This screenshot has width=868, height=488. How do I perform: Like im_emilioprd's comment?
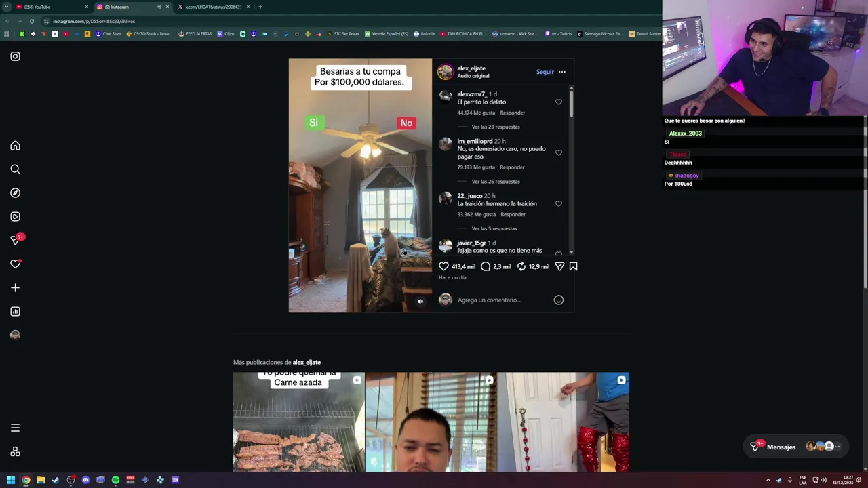pyautogui.click(x=559, y=152)
